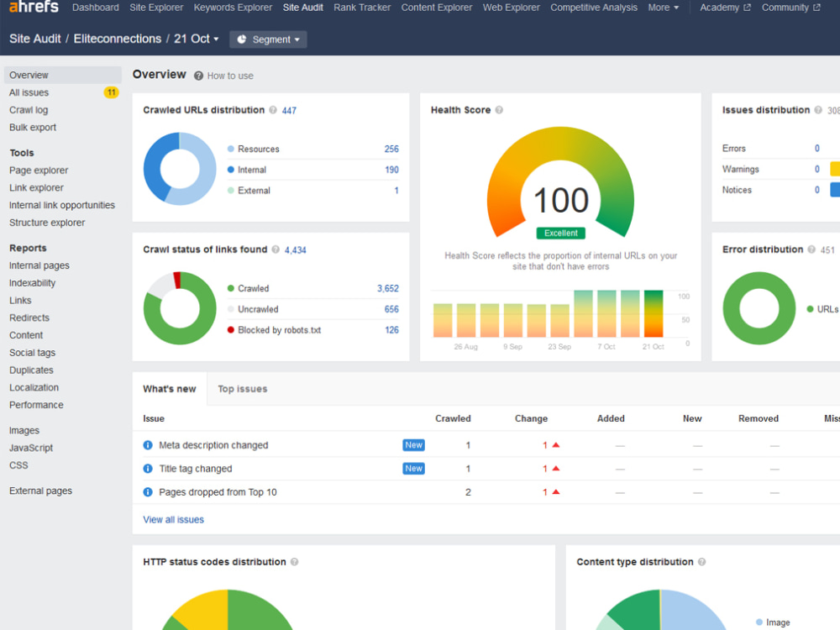Click help icon beside Crawl status of links found
The image size is (840, 630).
[x=276, y=249]
